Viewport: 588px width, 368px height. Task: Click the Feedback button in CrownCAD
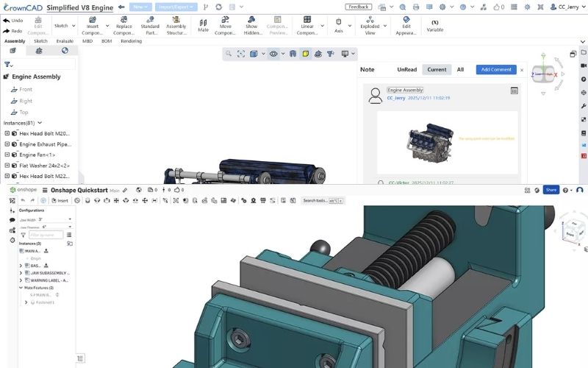[358, 7]
